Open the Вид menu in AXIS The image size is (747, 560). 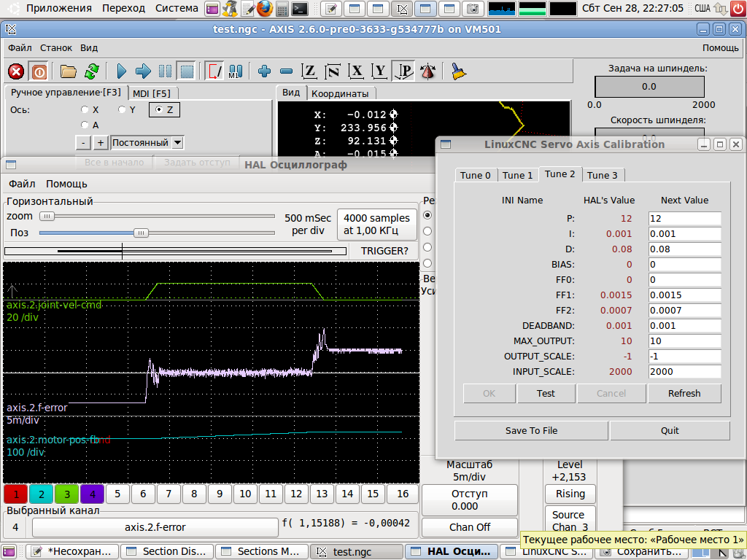point(89,47)
